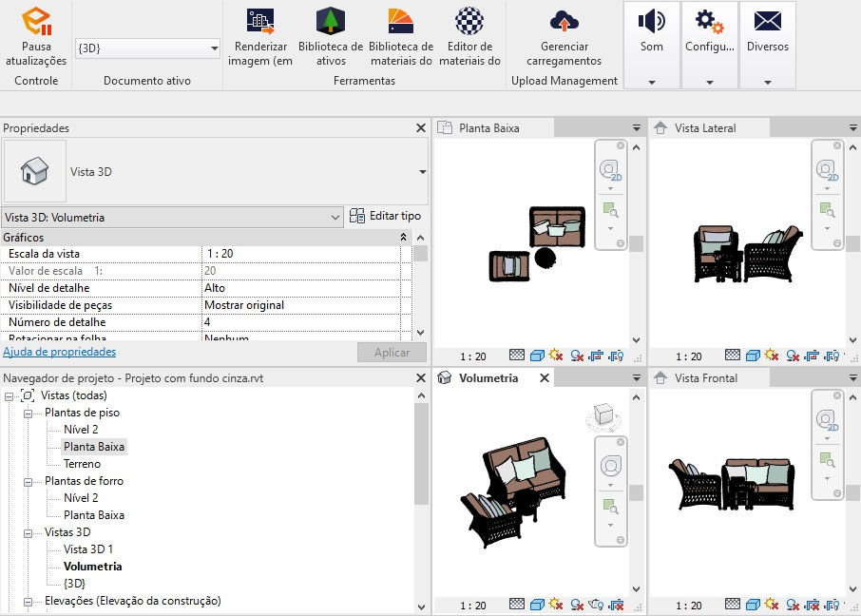Image resolution: width=861 pixels, height=616 pixels.
Task: Toggle detail level icon in Vista Frontal bar
Action: click(733, 605)
